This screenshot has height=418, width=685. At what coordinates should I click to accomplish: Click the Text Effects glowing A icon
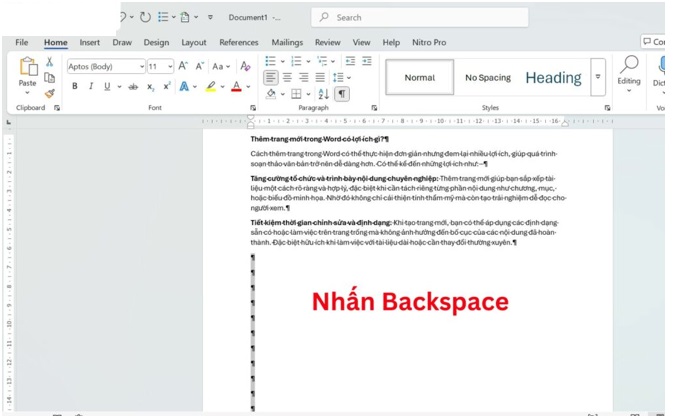click(x=184, y=86)
